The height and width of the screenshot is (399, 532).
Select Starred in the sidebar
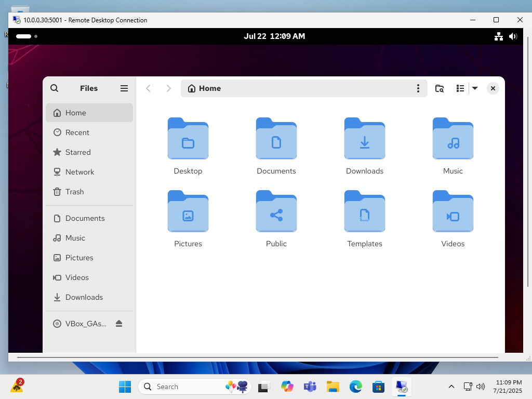[78, 152]
